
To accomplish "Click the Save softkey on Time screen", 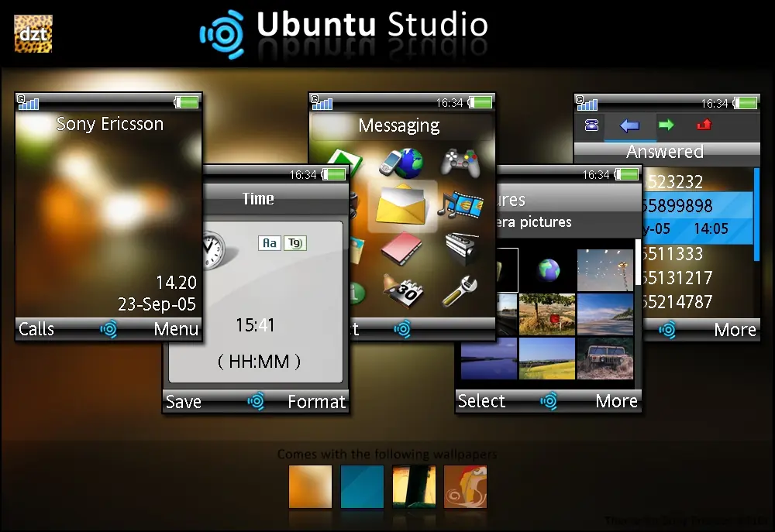I will 184,402.
